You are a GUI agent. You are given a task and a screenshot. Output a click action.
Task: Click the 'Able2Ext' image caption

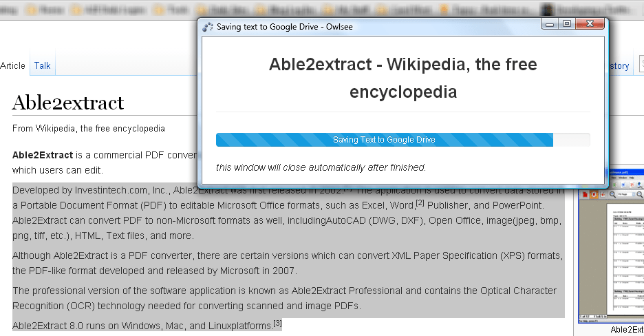[x=627, y=329]
